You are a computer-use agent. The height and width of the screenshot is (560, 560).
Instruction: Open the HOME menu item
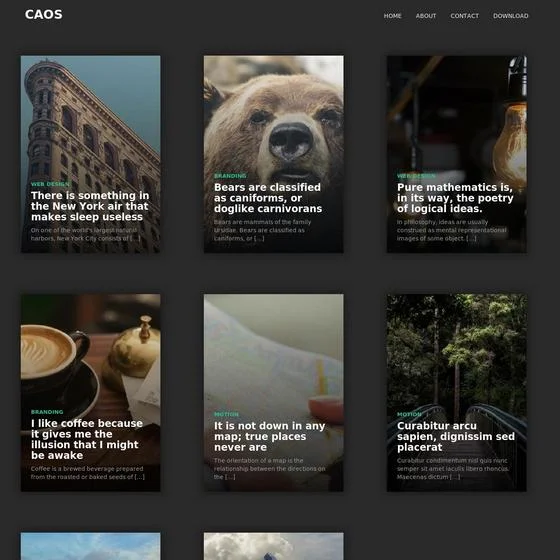click(x=392, y=16)
